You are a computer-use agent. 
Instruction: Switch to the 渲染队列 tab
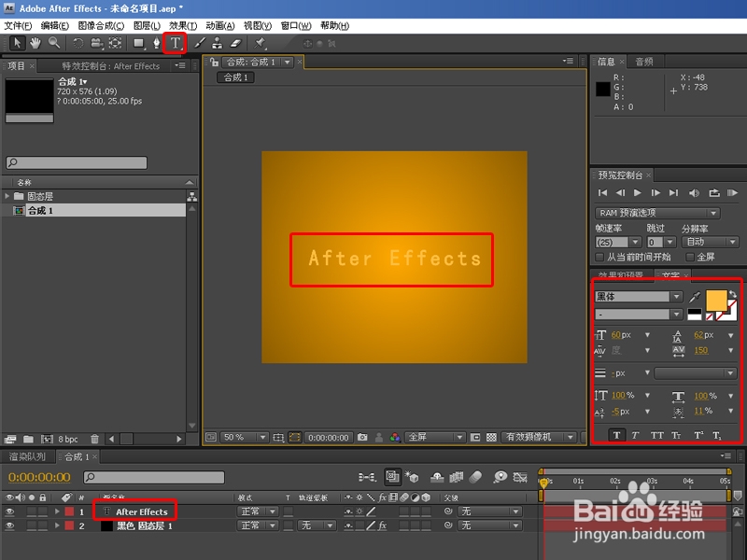pyautogui.click(x=27, y=456)
